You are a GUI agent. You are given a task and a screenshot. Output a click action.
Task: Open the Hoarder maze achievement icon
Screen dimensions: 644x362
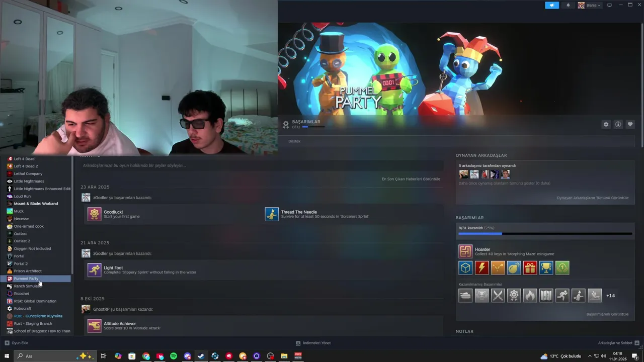(x=465, y=251)
